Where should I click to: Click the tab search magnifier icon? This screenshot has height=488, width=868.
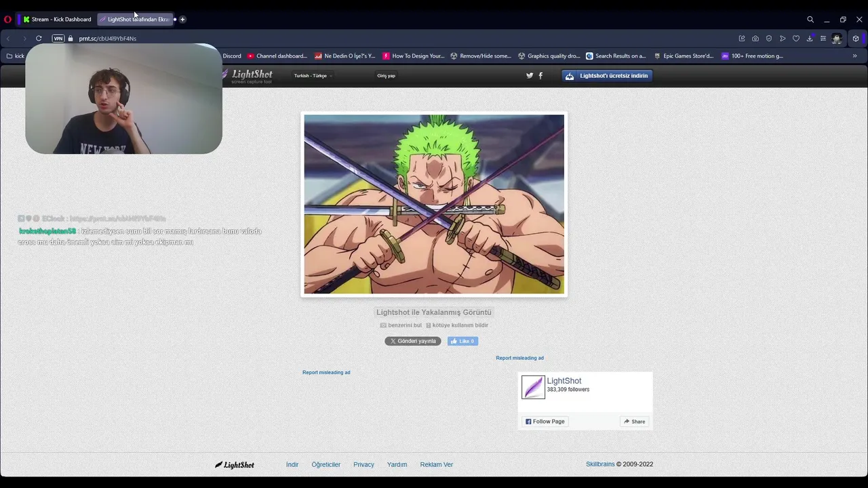pyautogui.click(x=810, y=20)
